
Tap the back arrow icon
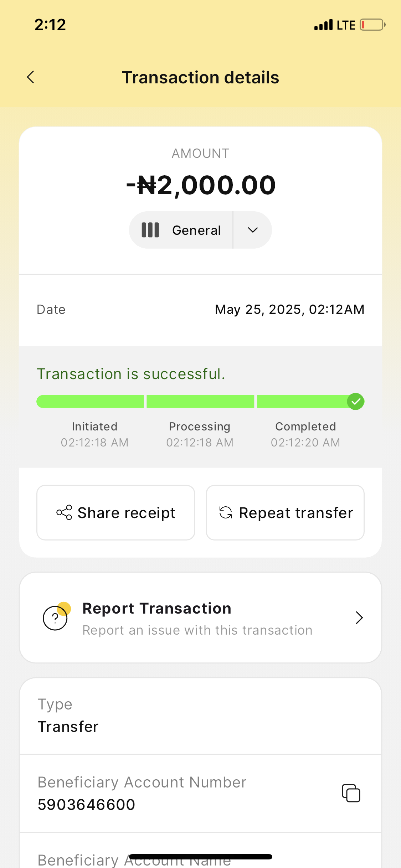(x=31, y=77)
